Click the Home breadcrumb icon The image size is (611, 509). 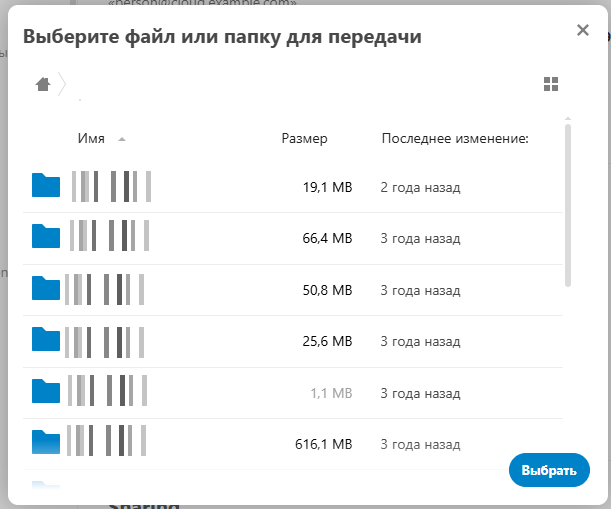43,85
